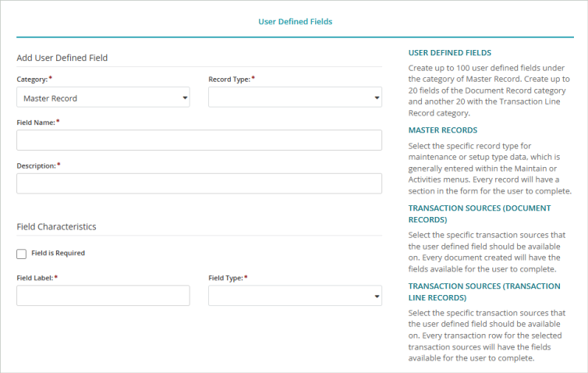Open the Field Type dropdown
Image resolution: width=588 pixels, height=373 pixels.
point(295,296)
